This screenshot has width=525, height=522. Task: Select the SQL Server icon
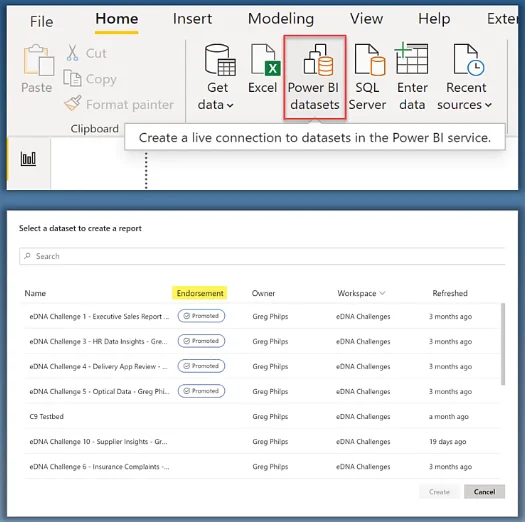click(x=370, y=60)
